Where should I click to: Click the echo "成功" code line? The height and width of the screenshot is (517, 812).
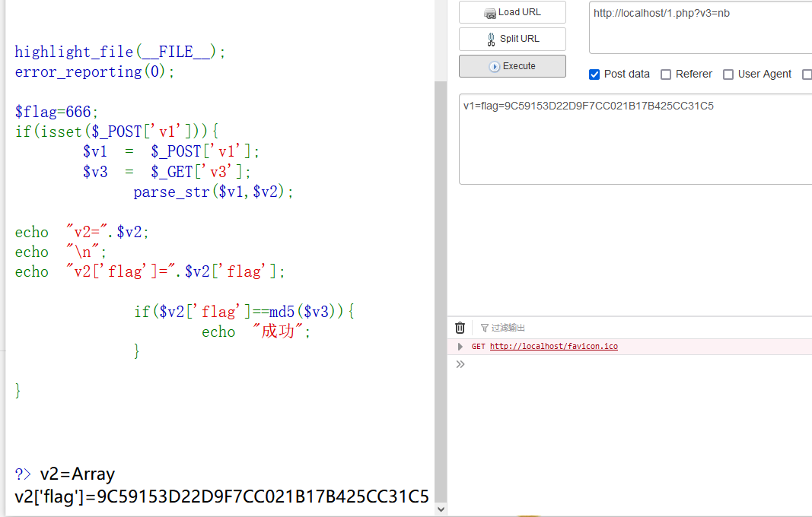(256, 331)
